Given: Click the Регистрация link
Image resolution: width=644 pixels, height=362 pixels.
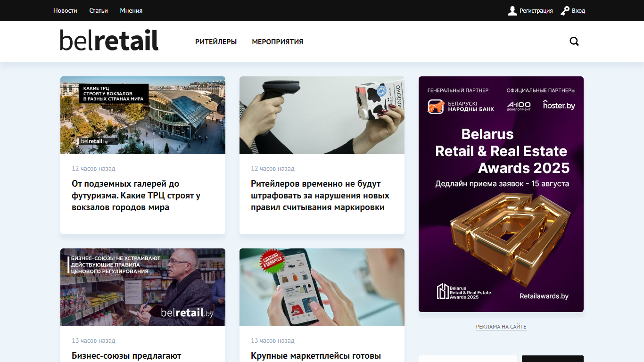Looking at the screenshot, I should (536, 10).
